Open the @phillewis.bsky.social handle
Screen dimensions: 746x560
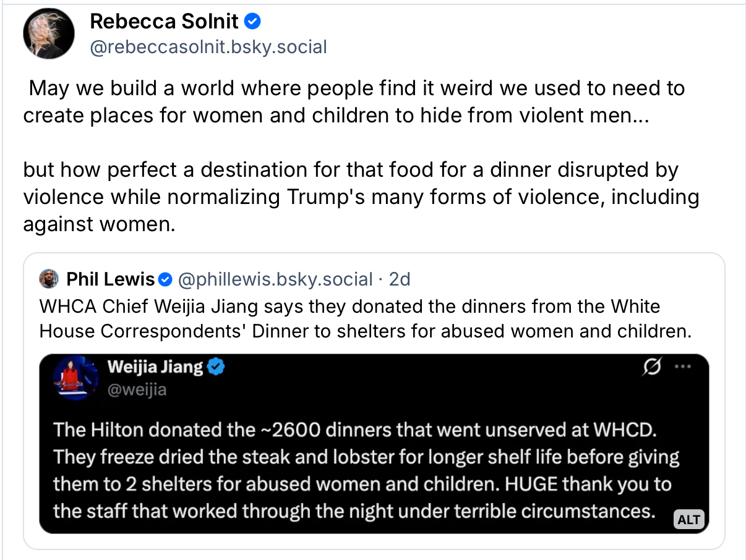[275, 279]
